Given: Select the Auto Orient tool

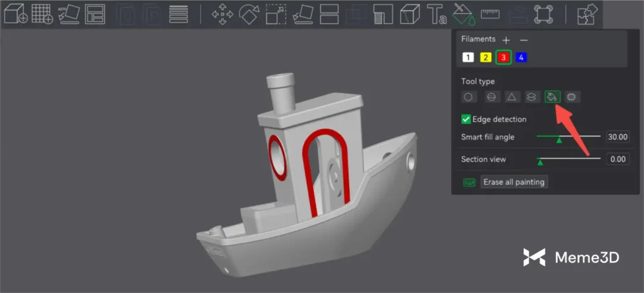Looking at the screenshot, I should (x=69, y=14).
